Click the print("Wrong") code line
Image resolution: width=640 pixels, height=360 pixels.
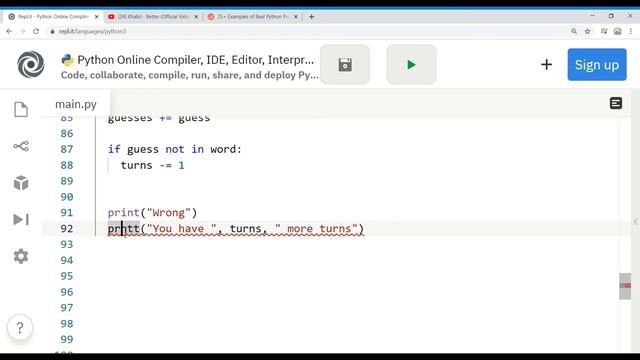coord(152,213)
